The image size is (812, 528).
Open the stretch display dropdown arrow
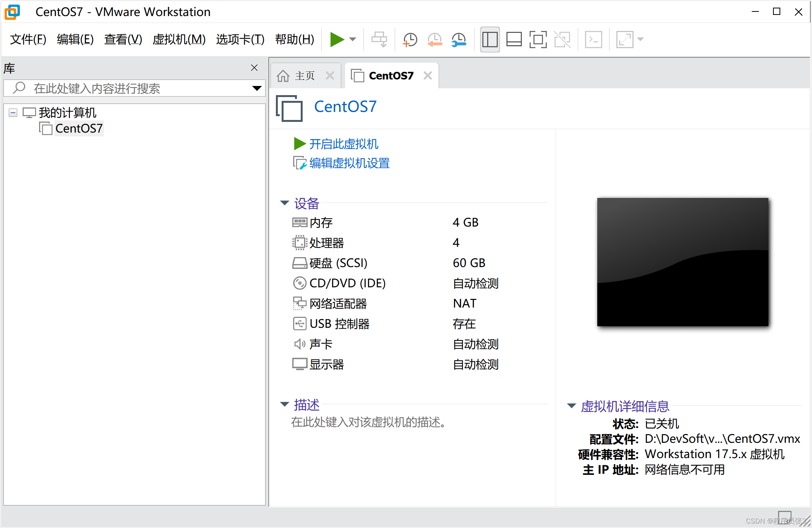pyautogui.click(x=641, y=39)
